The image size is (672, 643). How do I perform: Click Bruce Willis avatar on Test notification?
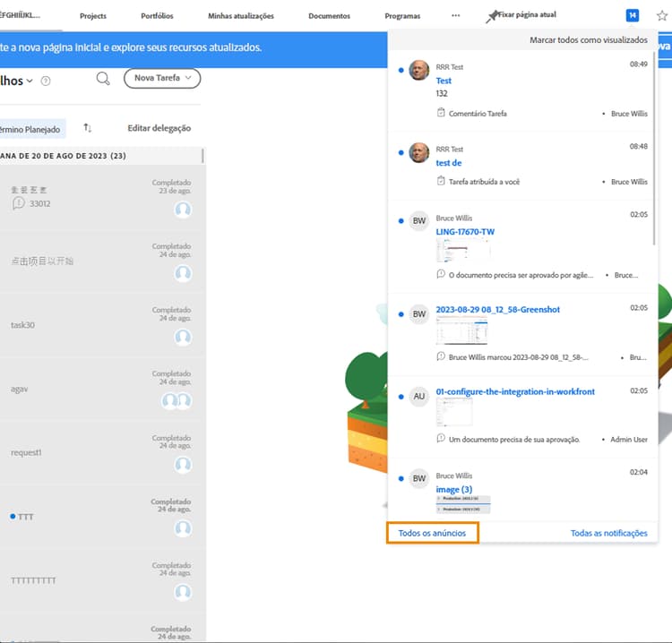point(418,70)
